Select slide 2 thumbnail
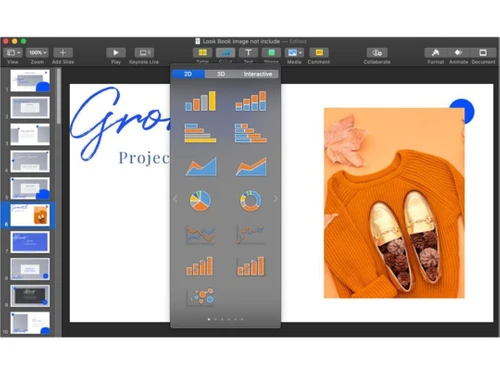This screenshot has width=500, height=375. (x=30, y=108)
